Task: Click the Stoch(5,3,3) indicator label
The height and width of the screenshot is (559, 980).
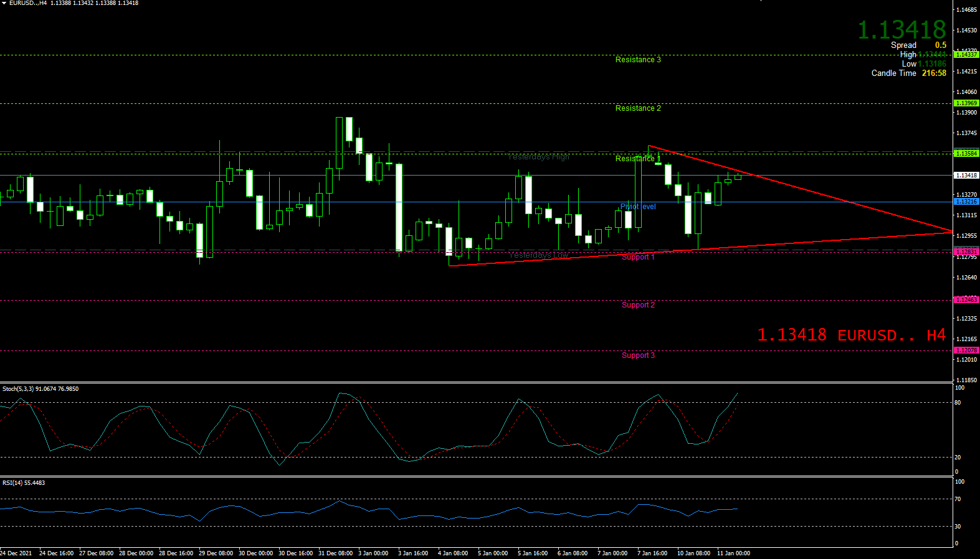Action: coord(40,389)
